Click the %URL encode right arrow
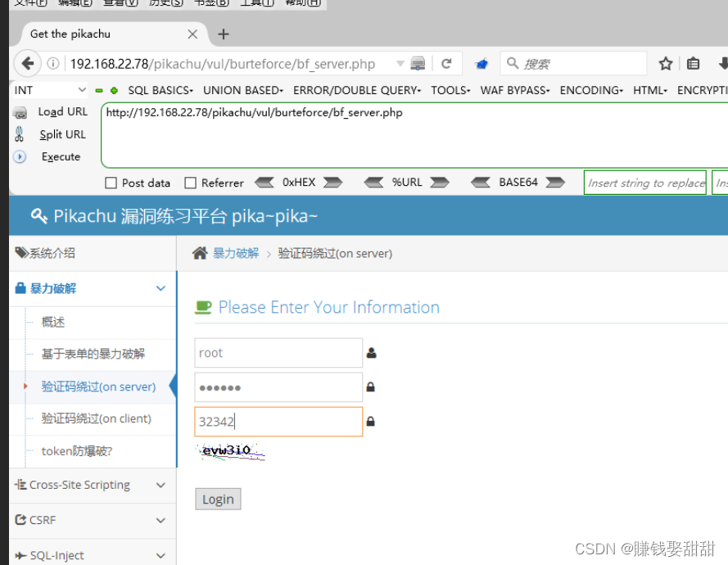Screen dimensions: 728x565 [x=440, y=183]
